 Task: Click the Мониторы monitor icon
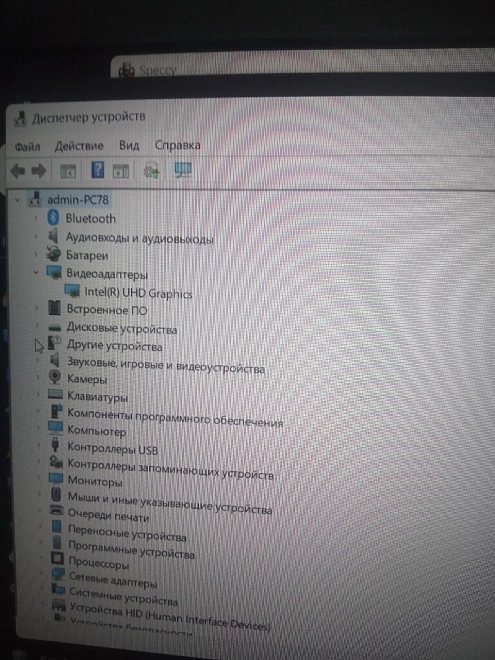[x=56, y=478]
